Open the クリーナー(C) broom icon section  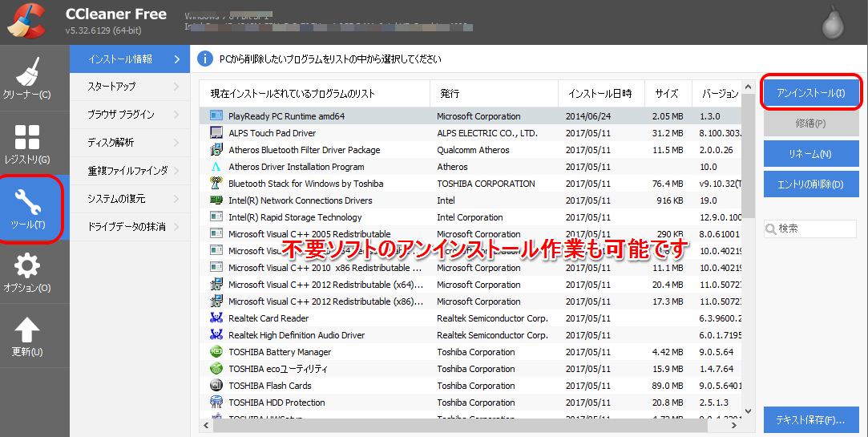coord(26,79)
